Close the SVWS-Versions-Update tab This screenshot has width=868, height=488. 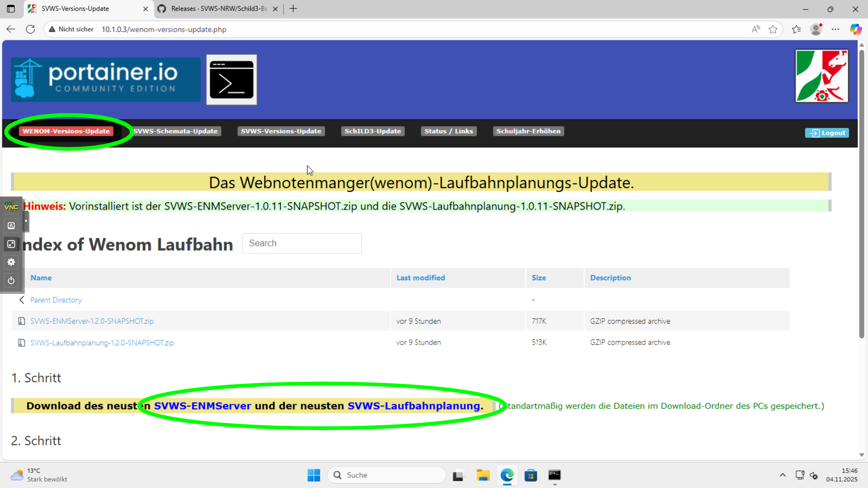[x=145, y=9]
